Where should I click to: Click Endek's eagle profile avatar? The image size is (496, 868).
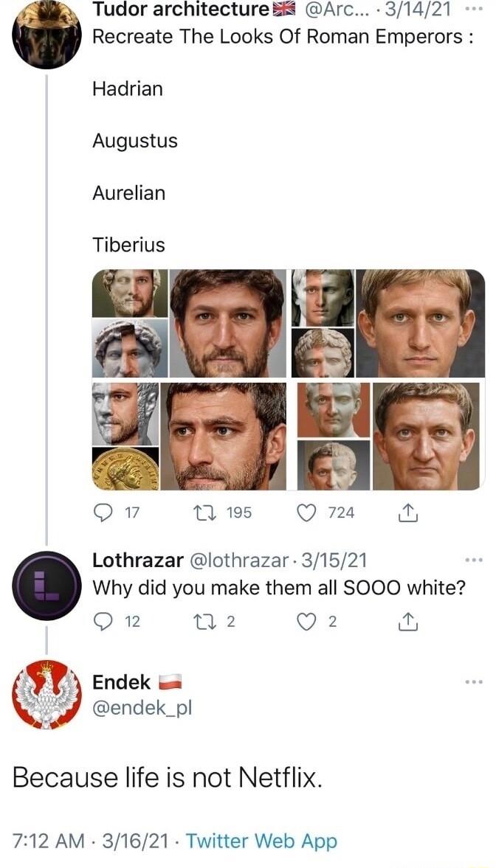(x=46, y=692)
